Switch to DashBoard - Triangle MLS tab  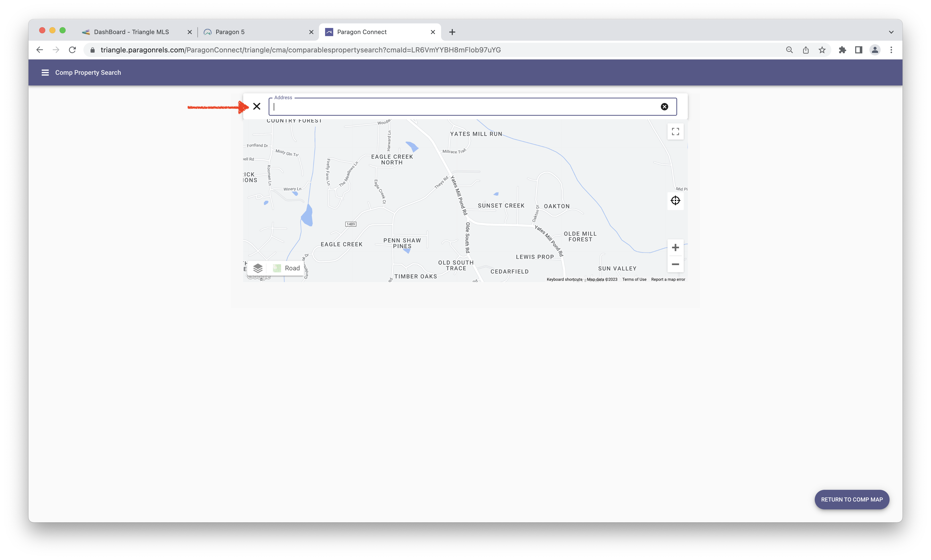(131, 32)
